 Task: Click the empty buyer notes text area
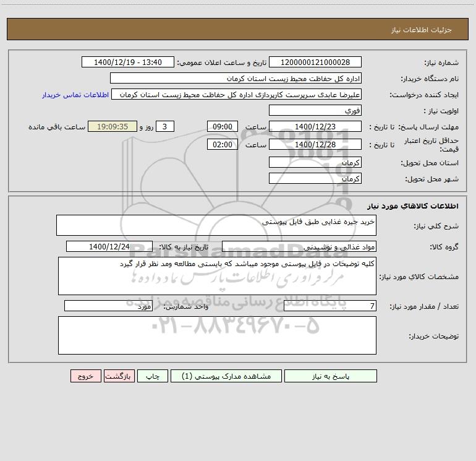tap(217, 335)
